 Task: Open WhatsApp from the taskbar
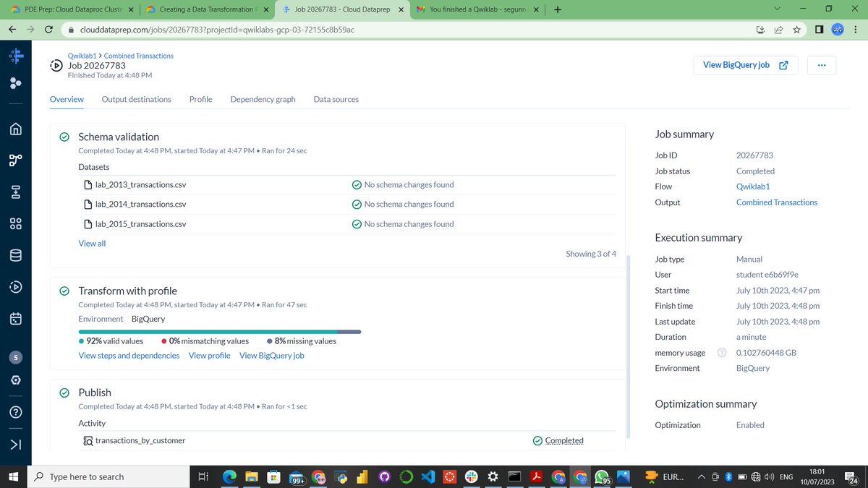pyautogui.click(x=602, y=476)
